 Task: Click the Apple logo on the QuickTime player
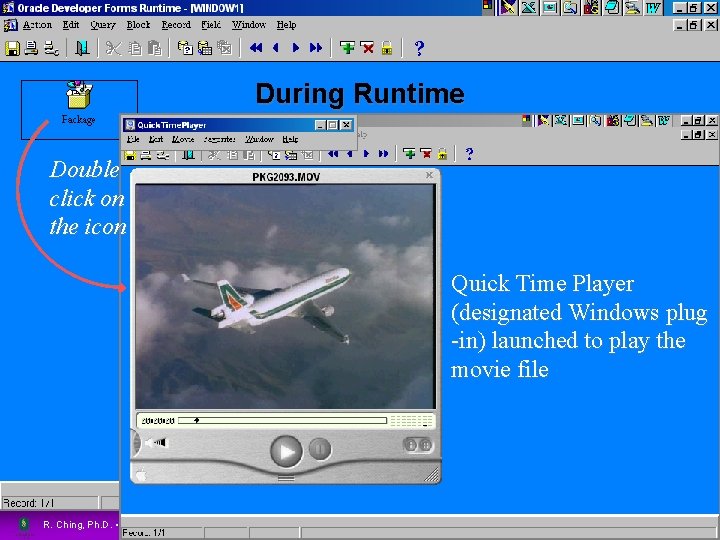pyautogui.click(x=141, y=475)
